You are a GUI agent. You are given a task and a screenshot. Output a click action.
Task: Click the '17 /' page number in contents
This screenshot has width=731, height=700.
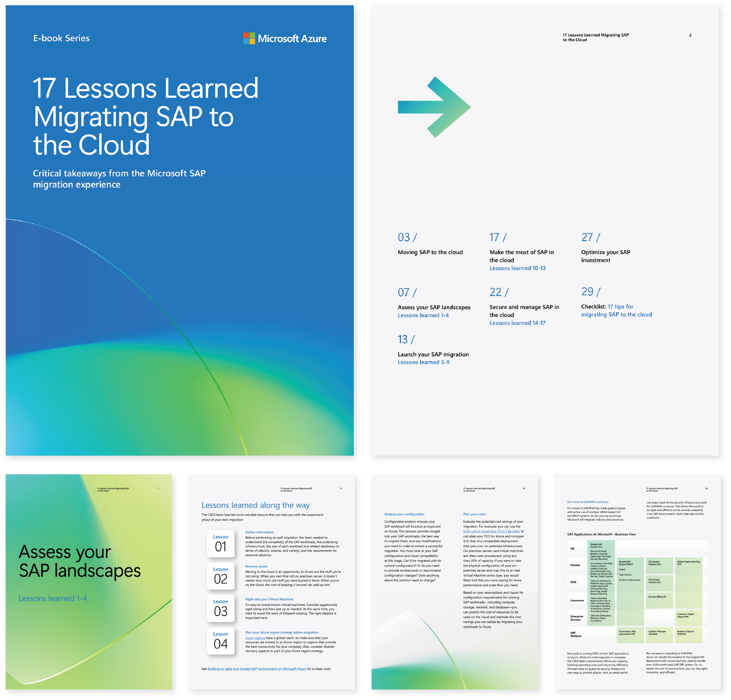click(498, 237)
